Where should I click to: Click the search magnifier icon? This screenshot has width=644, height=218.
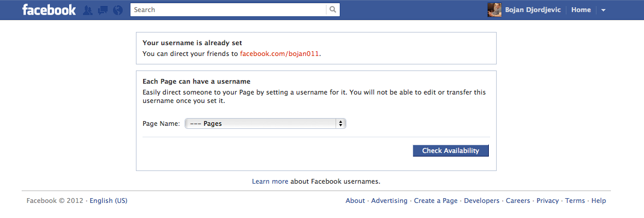pos(333,10)
